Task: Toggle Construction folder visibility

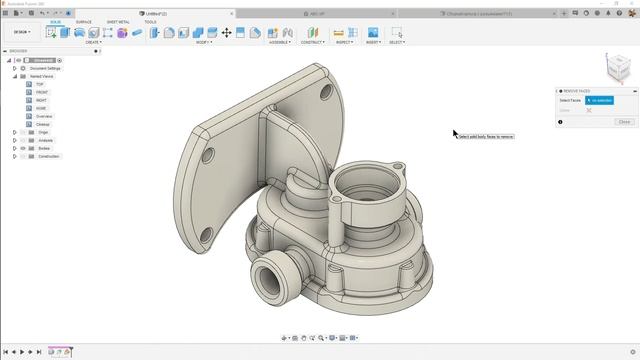Action: 23,156
